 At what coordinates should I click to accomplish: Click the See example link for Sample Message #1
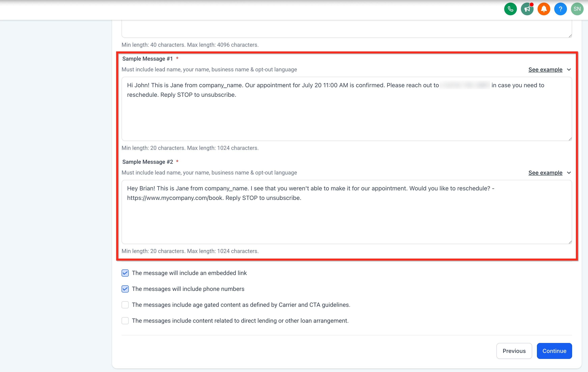pyautogui.click(x=545, y=70)
